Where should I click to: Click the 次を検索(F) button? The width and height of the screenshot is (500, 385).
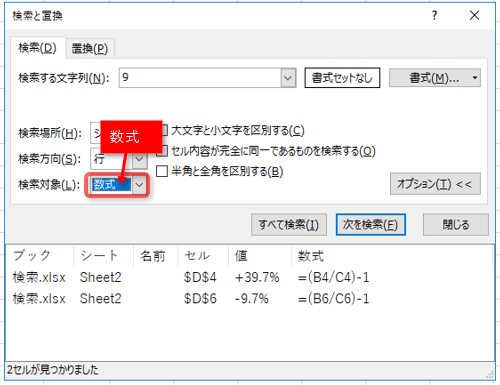(x=371, y=225)
